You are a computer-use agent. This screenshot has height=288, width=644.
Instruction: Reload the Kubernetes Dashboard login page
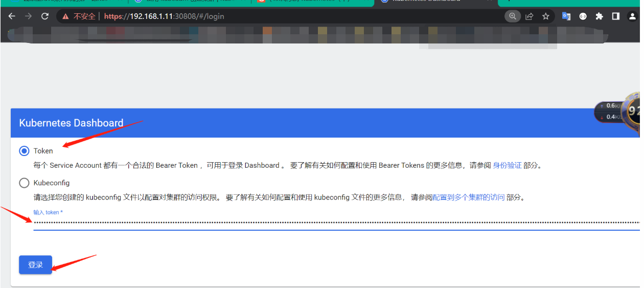pyautogui.click(x=45, y=16)
